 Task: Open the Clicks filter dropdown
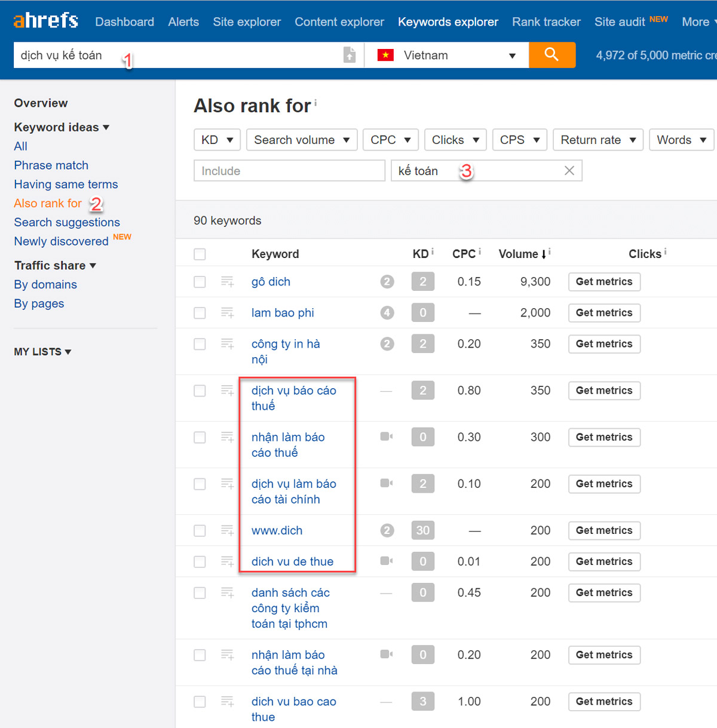[455, 140]
